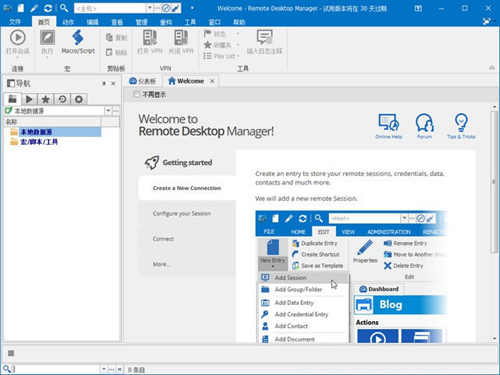500x375 pixels.
Task: Click the Play List icon in tools group
Action: tap(208, 56)
